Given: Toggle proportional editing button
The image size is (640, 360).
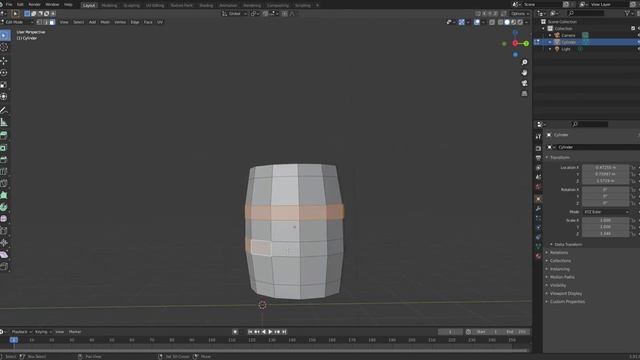Looking at the screenshot, I should (285, 13).
